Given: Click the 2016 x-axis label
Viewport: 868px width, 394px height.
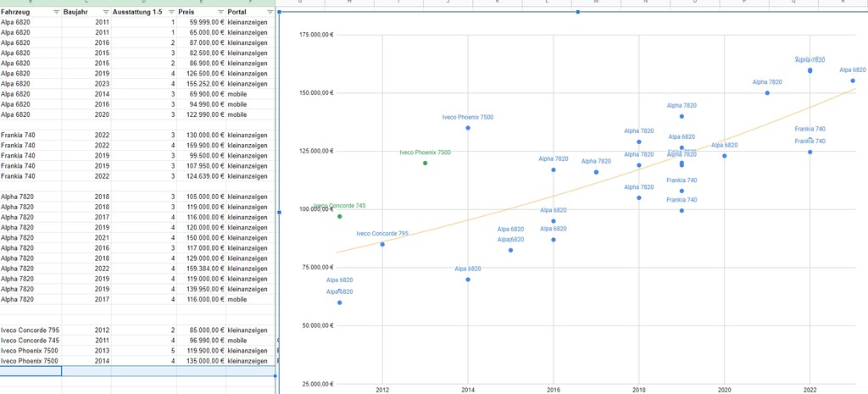Looking at the screenshot, I should point(553,390).
